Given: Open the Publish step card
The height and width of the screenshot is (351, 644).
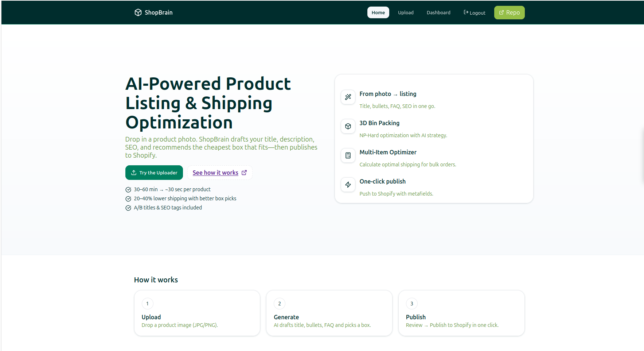Looking at the screenshot, I should [x=461, y=313].
